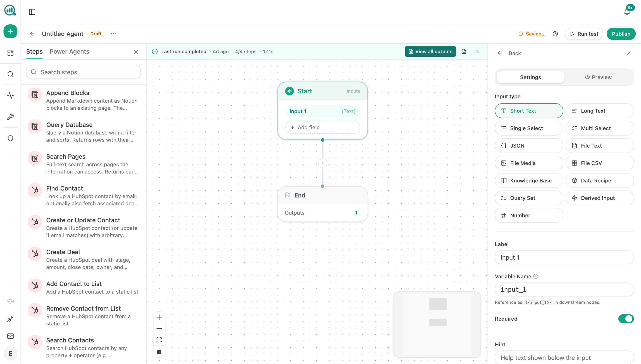The width and height of the screenshot is (641, 364).
Task: Edit the Label field Input 1
Action: (564, 257)
